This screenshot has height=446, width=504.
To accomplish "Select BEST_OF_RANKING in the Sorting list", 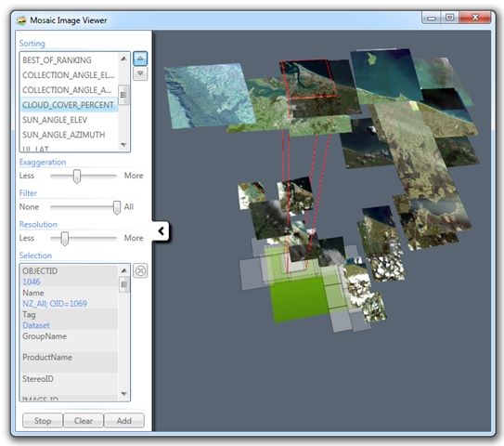I will click(x=69, y=60).
